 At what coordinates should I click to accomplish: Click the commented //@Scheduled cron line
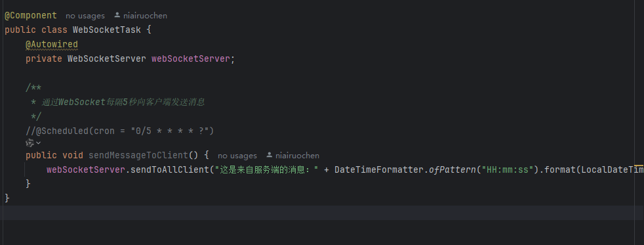click(120, 131)
